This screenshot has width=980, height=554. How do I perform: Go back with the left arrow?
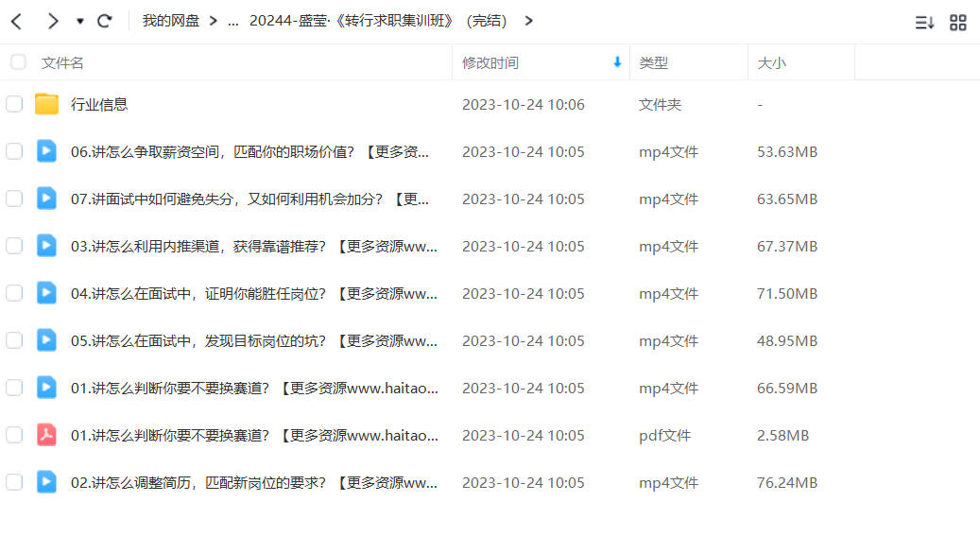[x=17, y=21]
